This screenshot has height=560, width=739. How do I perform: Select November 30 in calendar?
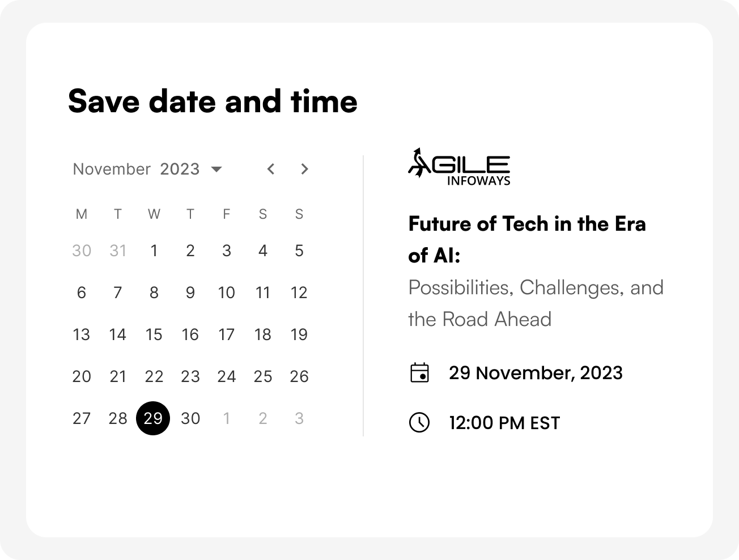[190, 418]
